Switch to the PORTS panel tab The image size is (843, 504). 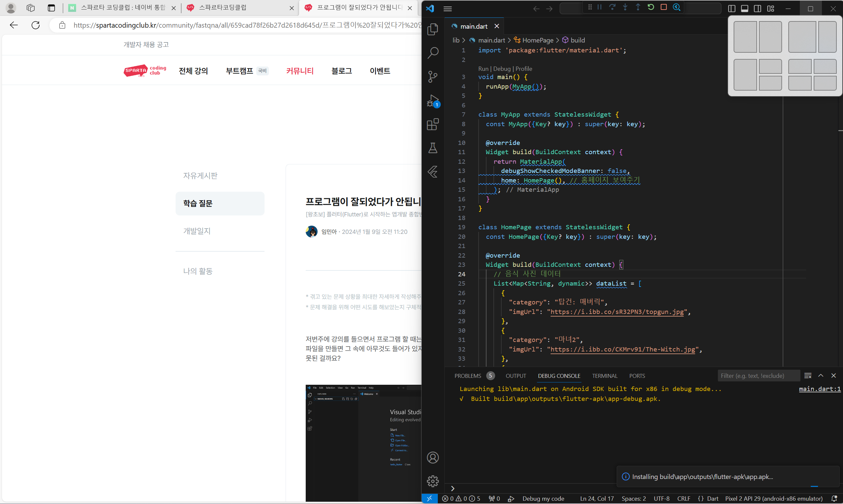pyautogui.click(x=637, y=376)
